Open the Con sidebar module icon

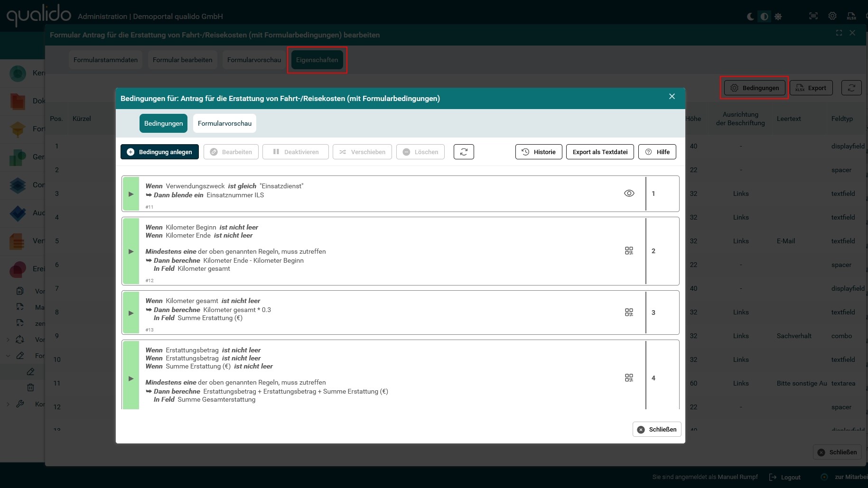pyautogui.click(x=18, y=185)
